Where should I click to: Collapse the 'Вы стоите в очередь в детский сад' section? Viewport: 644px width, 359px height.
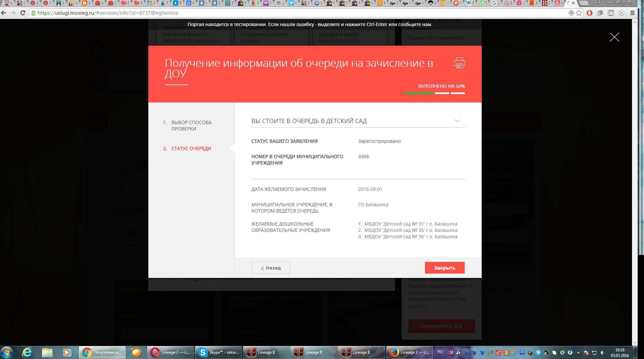point(457,121)
